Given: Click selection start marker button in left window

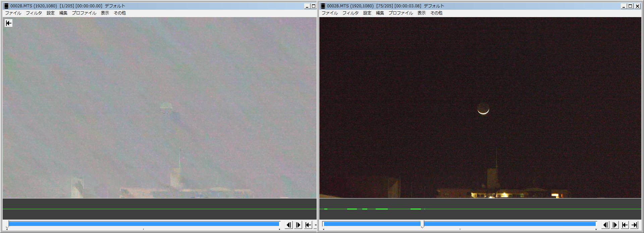Looking at the screenshot, I should pyautogui.click(x=308, y=225).
